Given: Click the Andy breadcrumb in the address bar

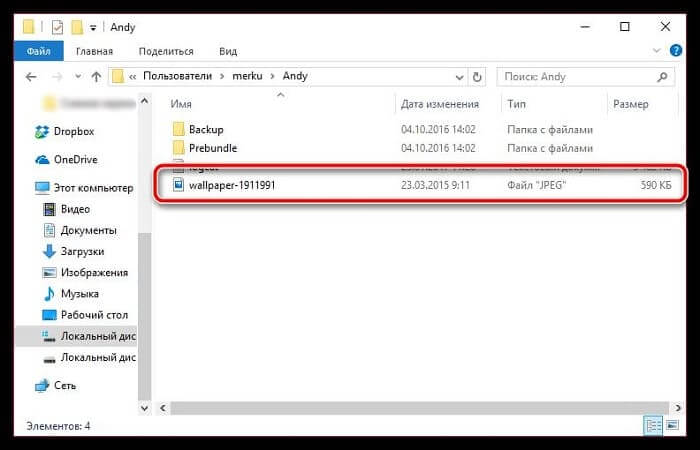Looking at the screenshot, I should 295,76.
